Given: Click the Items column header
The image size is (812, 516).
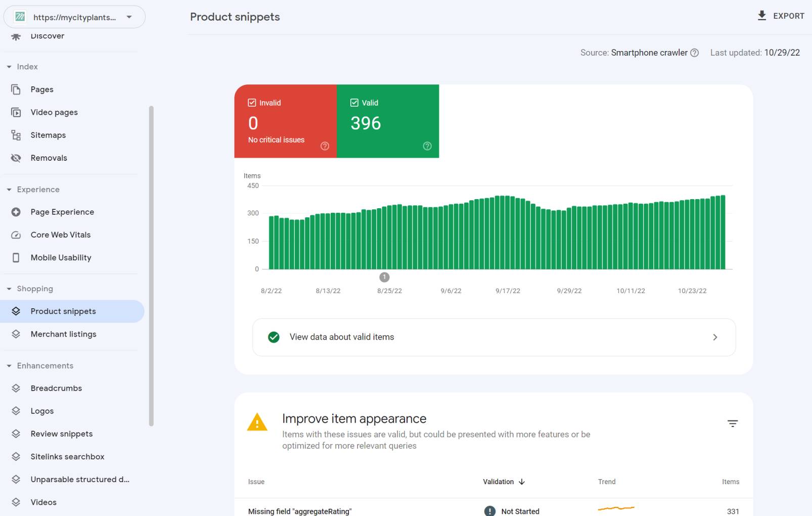Looking at the screenshot, I should [731, 482].
